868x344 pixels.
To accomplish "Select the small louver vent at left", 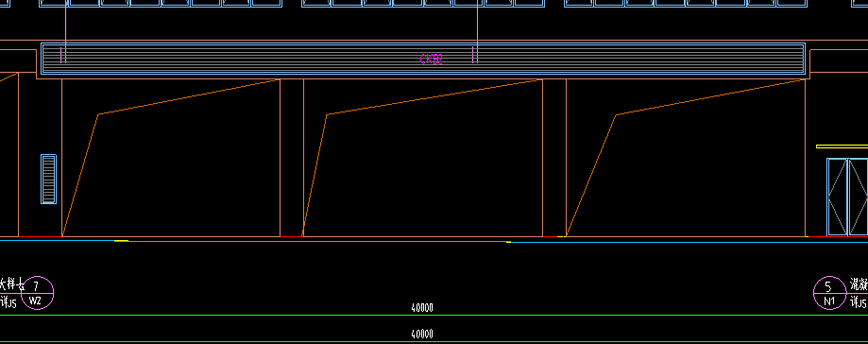I will [49, 179].
